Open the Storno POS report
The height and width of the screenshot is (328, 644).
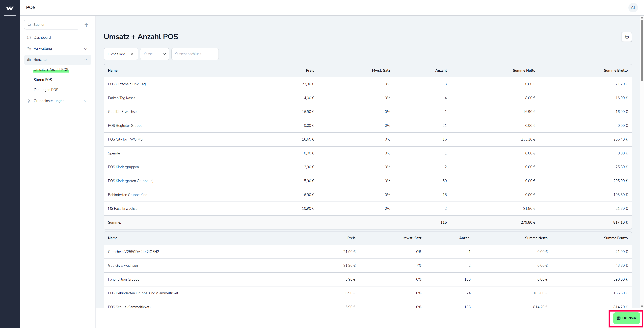point(43,80)
